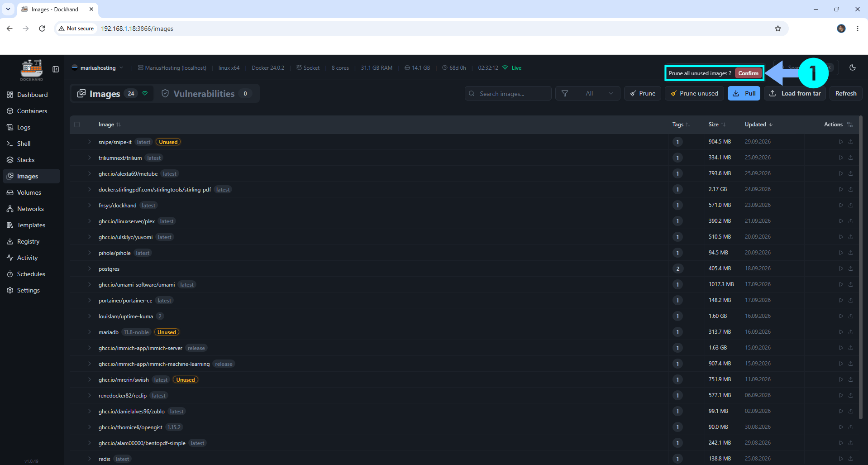Image resolution: width=868 pixels, height=465 pixels.
Task: Open the browser tab search dropdown
Action: coord(8,9)
